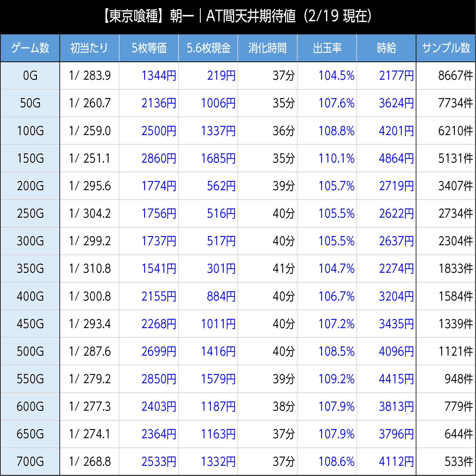Click the 2637円 hourly wage cell
The width and height of the screenshot is (476, 476).
pyautogui.click(x=386, y=241)
